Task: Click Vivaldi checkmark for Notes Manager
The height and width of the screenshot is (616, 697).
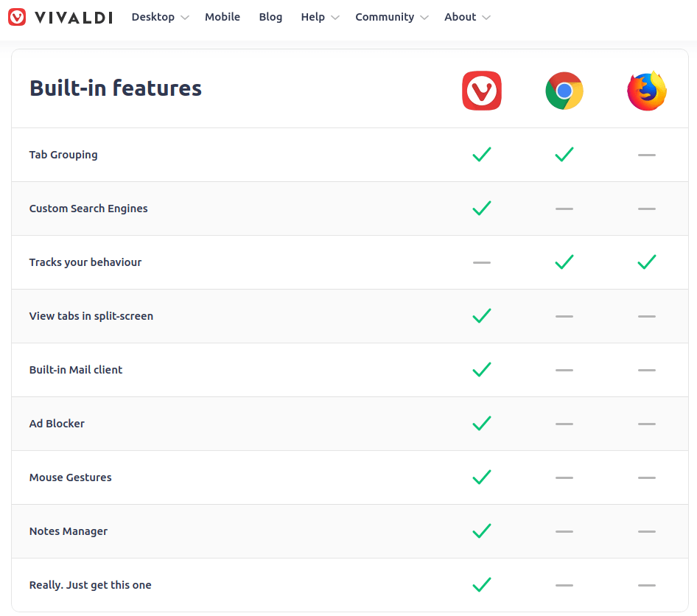Action: click(x=482, y=531)
